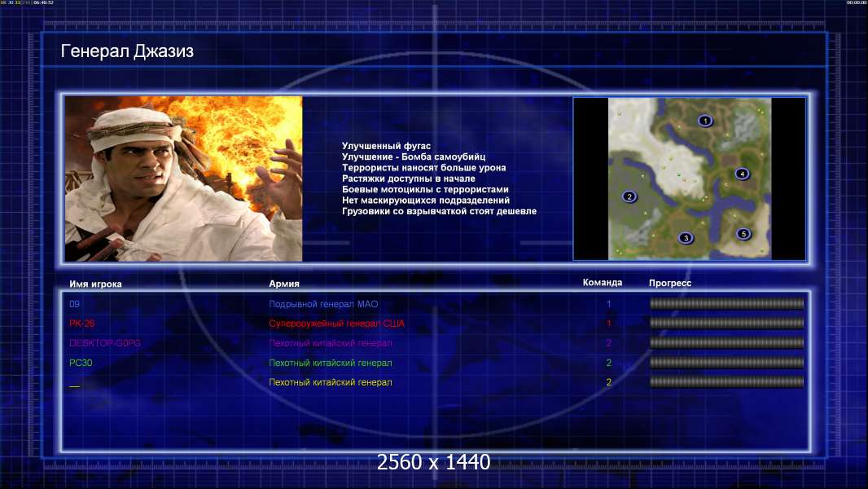Select player name '09'
Screen dimensions: 868x489
(75, 304)
